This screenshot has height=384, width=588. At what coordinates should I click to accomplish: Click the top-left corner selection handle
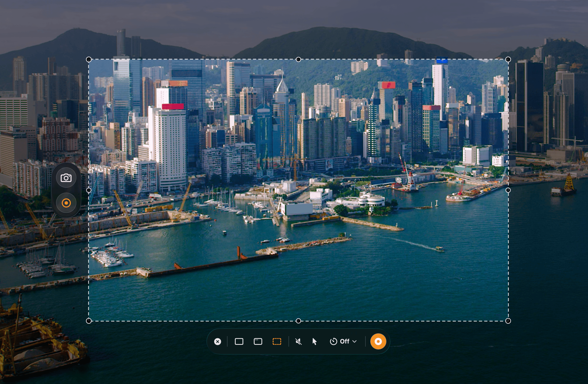point(89,59)
